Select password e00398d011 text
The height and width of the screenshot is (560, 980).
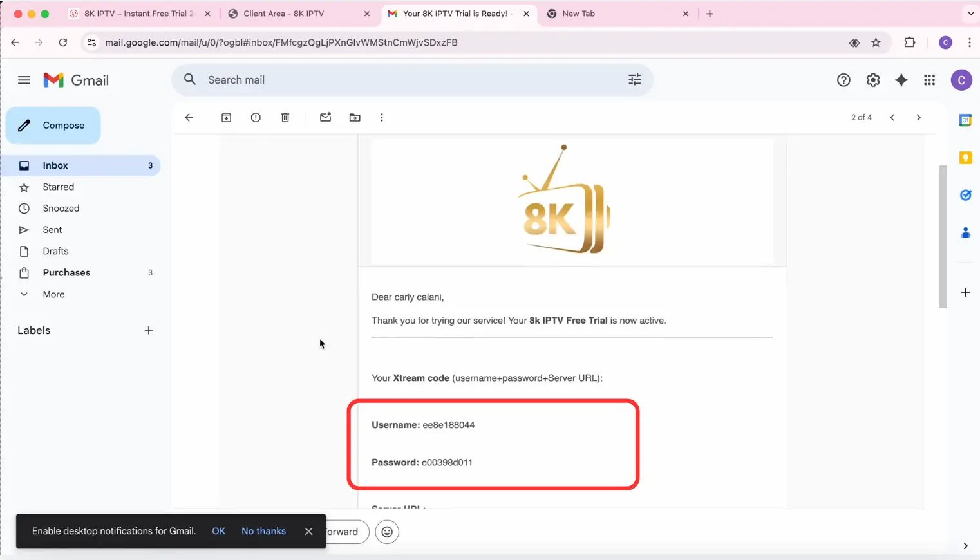(447, 462)
